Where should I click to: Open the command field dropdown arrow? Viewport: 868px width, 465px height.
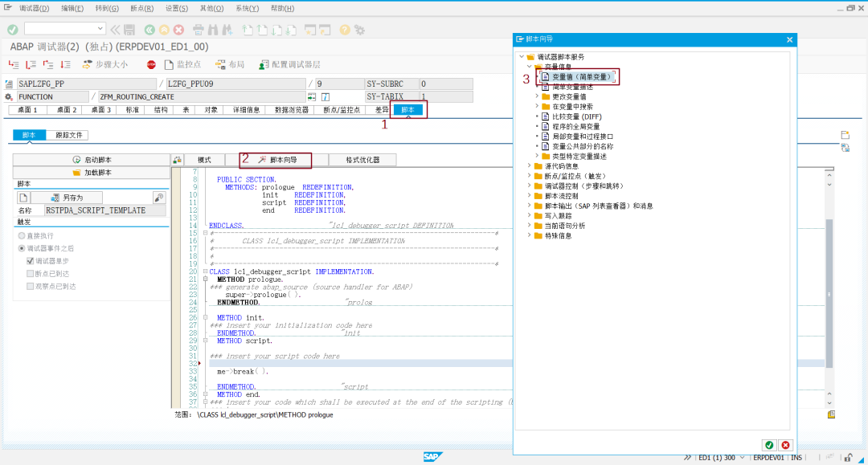point(100,28)
